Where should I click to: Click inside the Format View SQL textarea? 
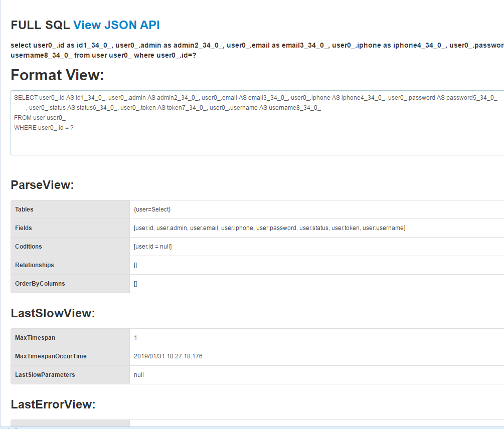(257, 123)
